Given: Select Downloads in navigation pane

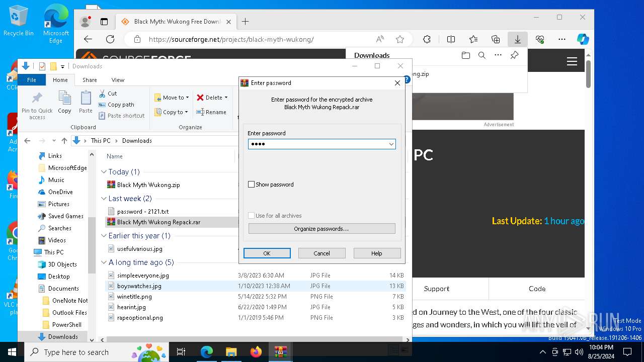Looking at the screenshot, I should (63, 337).
